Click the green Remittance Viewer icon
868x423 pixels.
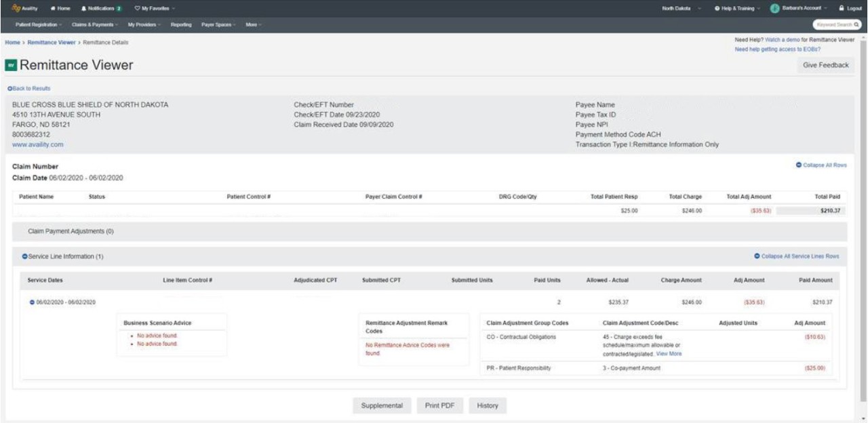pyautogui.click(x=12, y=66)
